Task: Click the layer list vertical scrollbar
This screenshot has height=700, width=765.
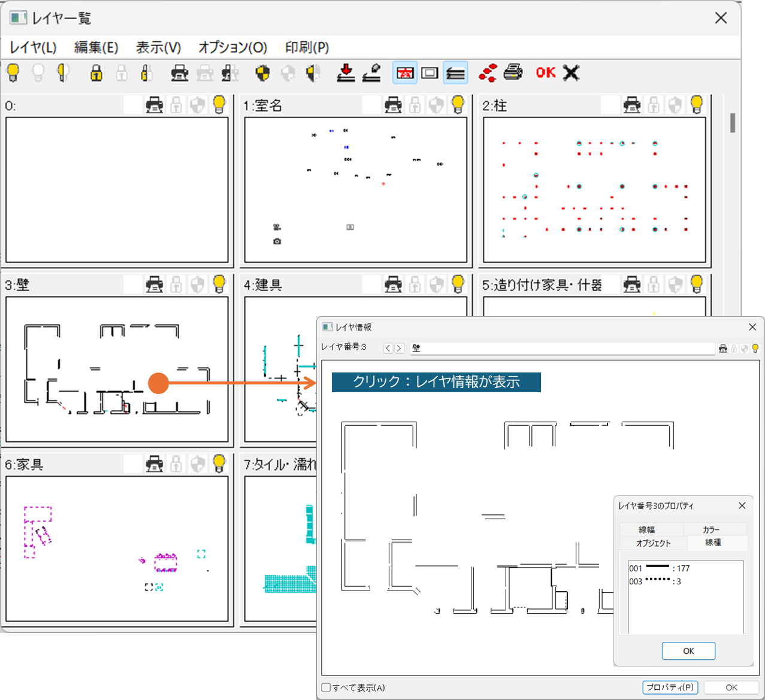Action: pos(732,123)
